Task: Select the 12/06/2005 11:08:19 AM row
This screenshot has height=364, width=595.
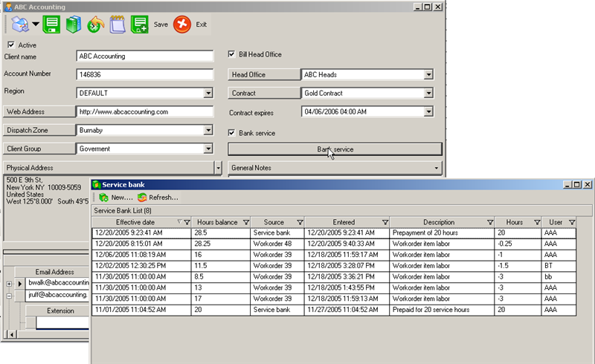Action: click(334, 254)
